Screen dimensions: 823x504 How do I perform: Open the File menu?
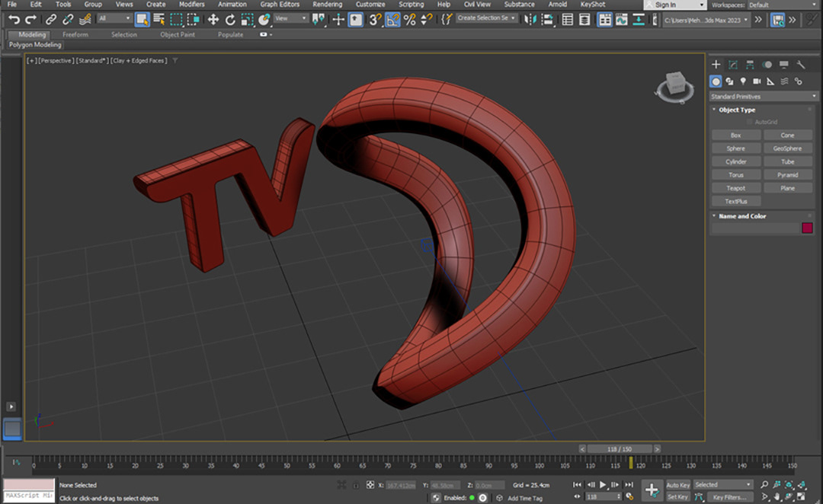point(12,5)
